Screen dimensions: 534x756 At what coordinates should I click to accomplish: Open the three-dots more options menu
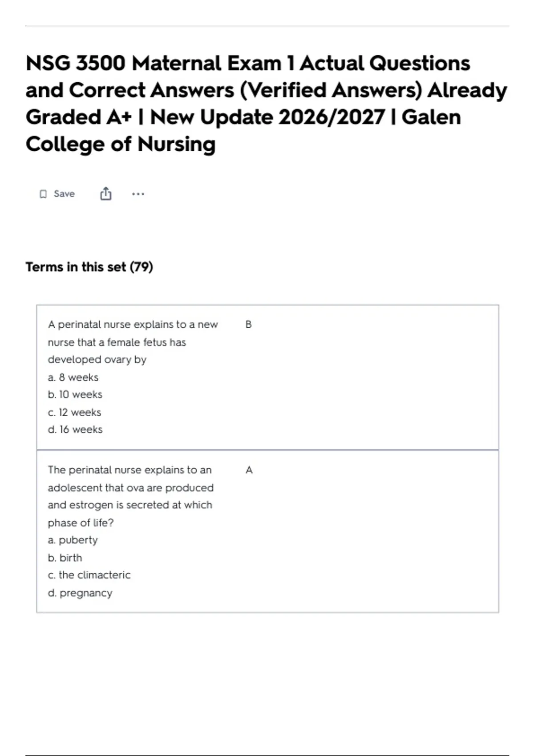[138, 194]
